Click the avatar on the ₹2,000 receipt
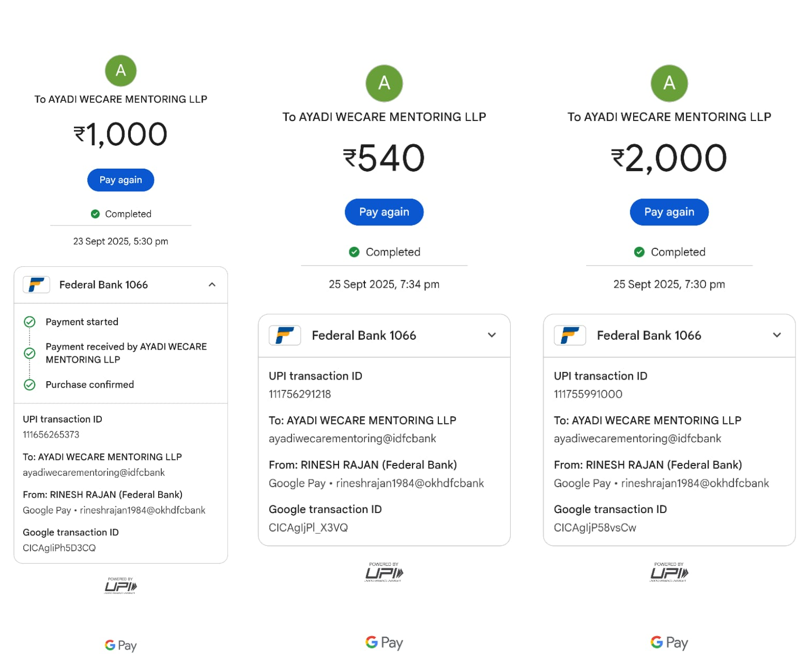The width and height of the screenshot is (812, 662). click(x=669, y=83)
